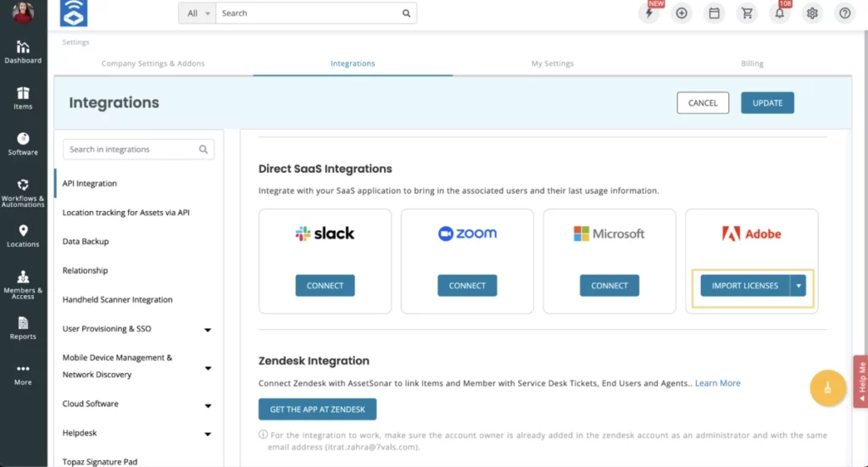
Task: Click the Update button
Action: tap(767, 103)
